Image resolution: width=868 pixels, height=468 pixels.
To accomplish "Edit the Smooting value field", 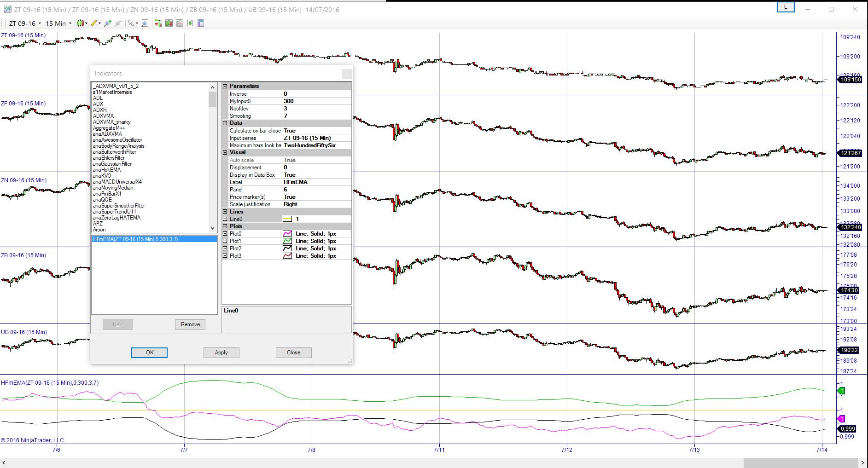I will tap(316, 116).
